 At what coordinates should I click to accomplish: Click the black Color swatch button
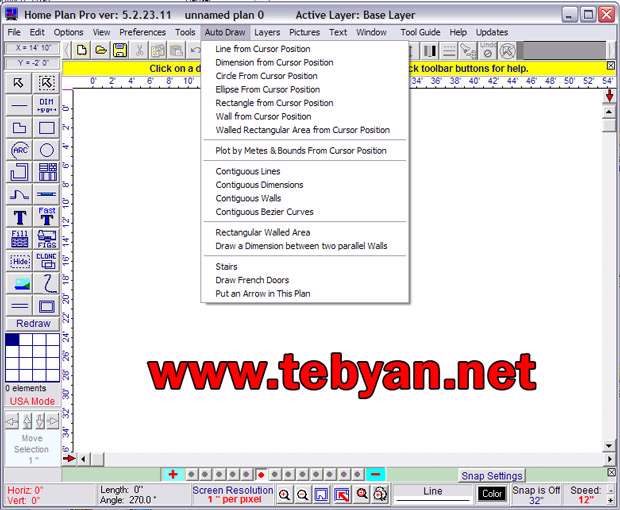point(491,494)
